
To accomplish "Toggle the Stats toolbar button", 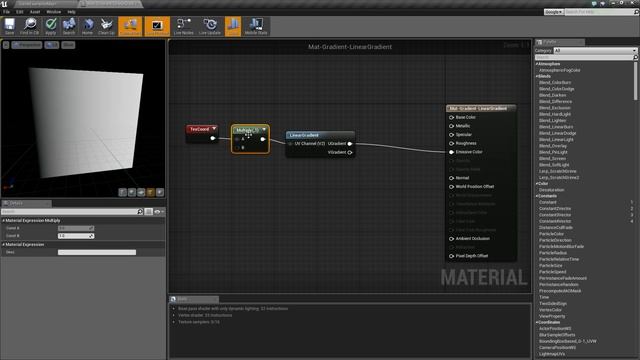I will tap(233, 26).
